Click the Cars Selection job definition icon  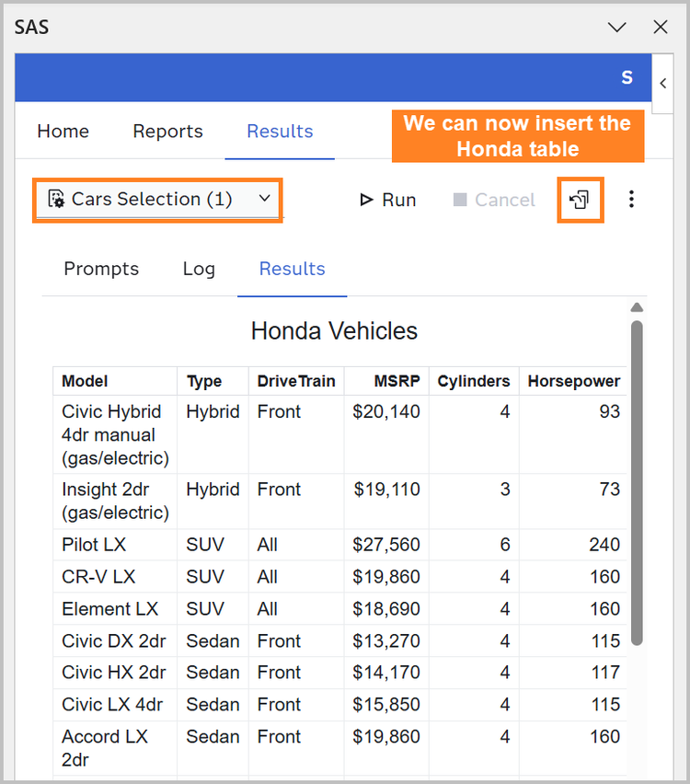(x=56, y=199)
